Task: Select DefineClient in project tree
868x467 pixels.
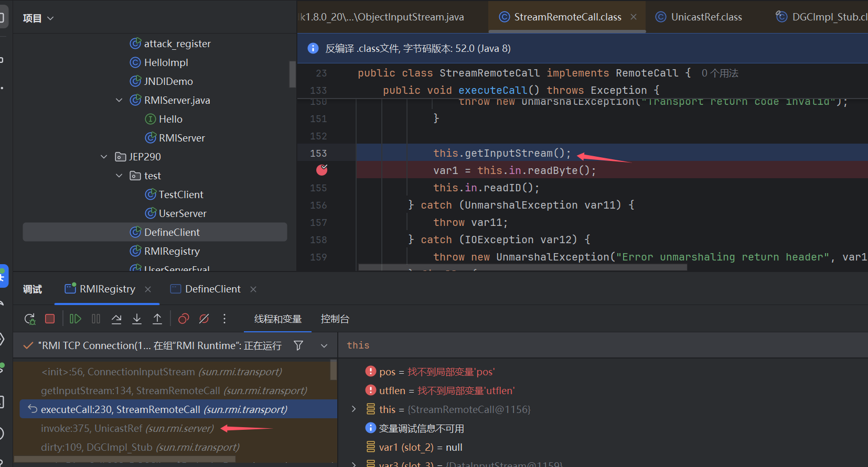Action: pyautogui.click(x=155, y=232)
